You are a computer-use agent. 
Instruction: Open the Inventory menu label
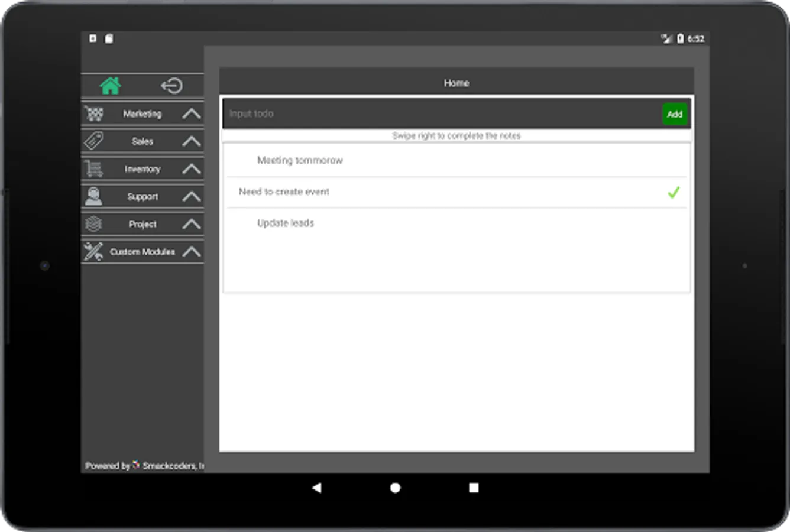143,169
